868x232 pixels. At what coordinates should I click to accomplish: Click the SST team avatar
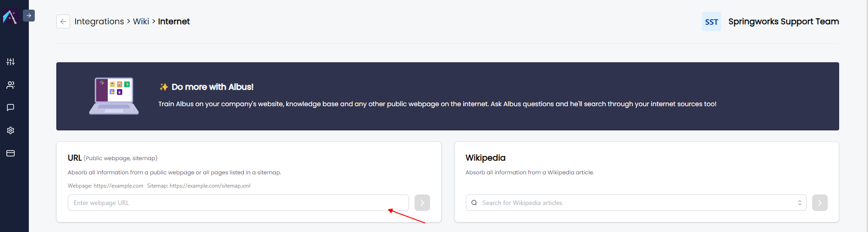712,22
